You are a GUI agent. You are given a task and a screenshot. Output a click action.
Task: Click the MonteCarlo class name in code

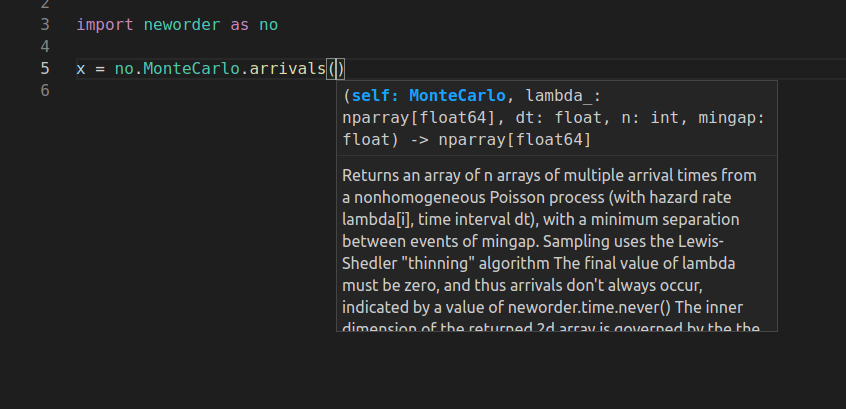pos(191,69)
